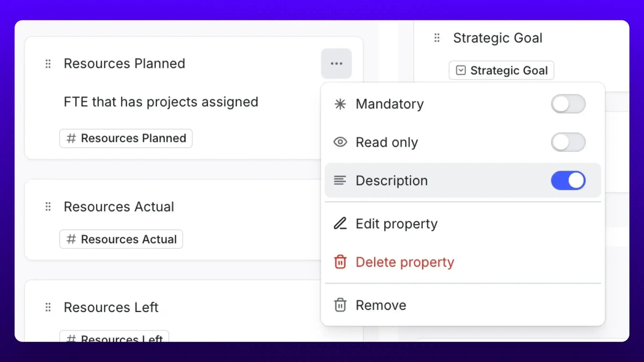Click the number sign icon in Resources Planned chip

[71, 138]
